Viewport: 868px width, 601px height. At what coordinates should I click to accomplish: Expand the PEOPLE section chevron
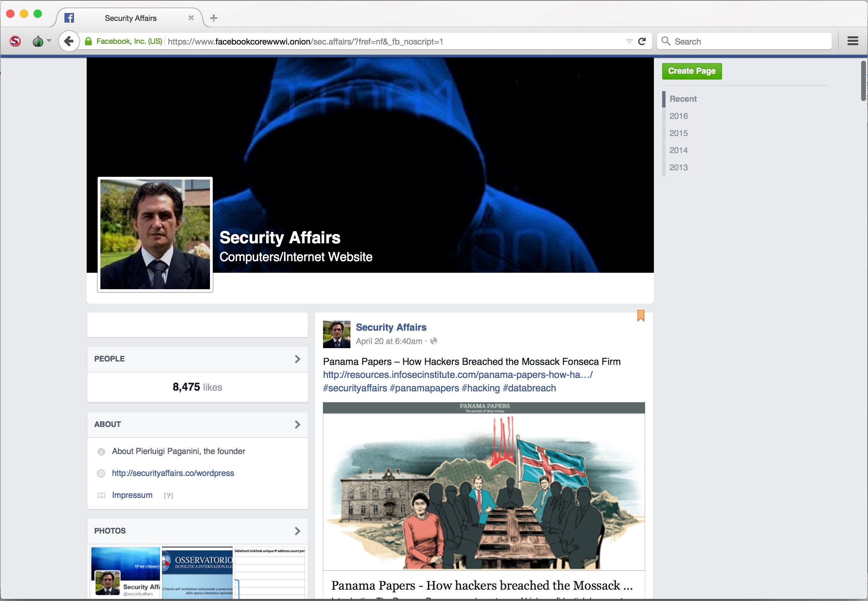[297, 359]
